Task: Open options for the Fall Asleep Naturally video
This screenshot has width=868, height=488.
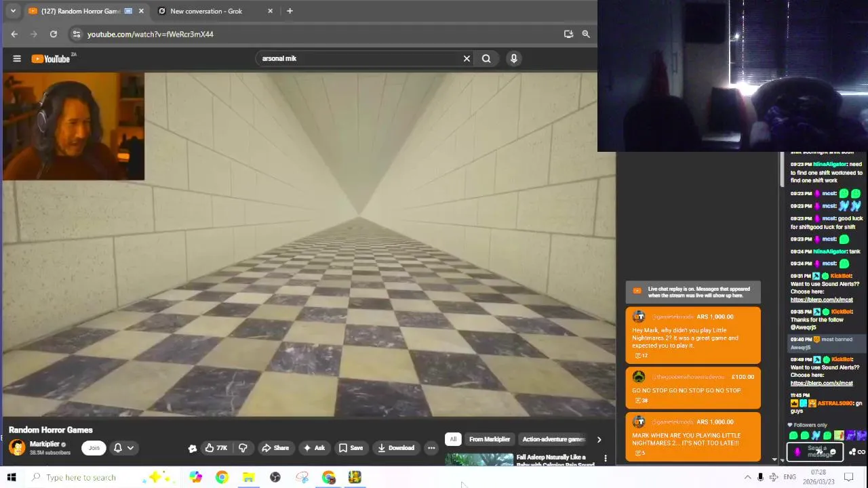Action: 606,459
